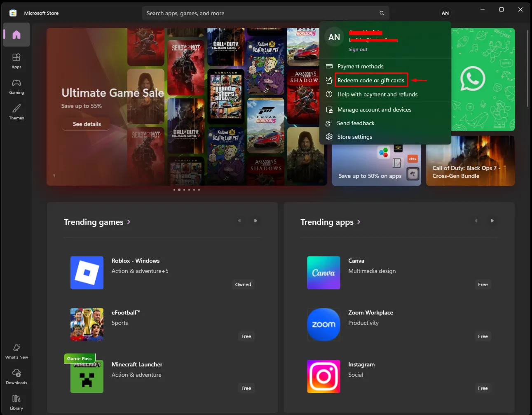Click the Sign out link
This screenshot has height=415, width=532.
tap(358, 49)
